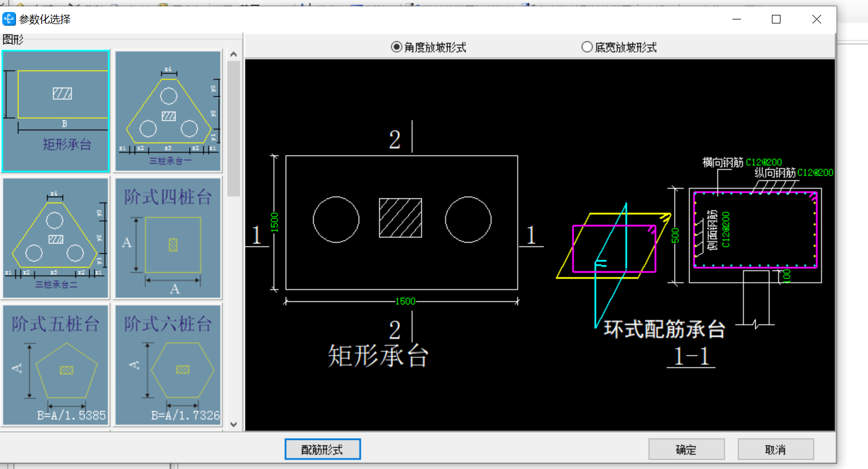This screenshot has height=469, width=868.
Task: Click the vertical 1500 dimension value
Action: (274, 222)
